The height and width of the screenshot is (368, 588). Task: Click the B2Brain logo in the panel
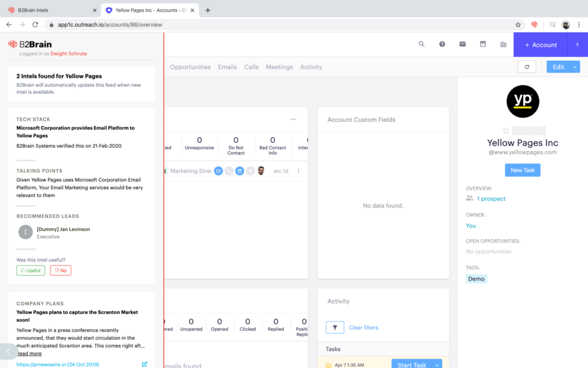click(x=30, y=44)
